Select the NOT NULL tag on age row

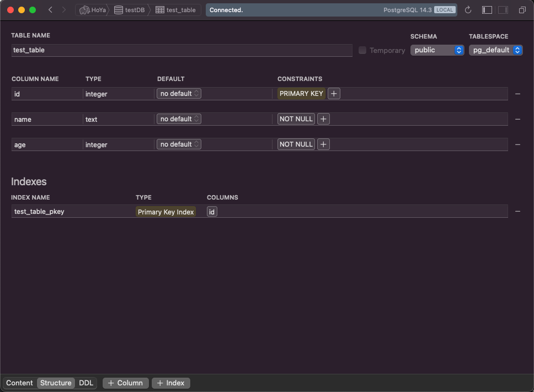point(296,144)
